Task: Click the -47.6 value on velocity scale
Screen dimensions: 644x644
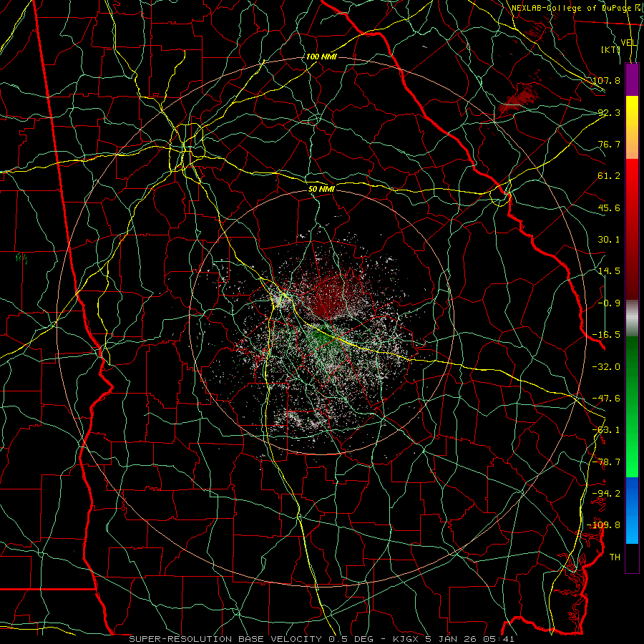Action: 606,399
